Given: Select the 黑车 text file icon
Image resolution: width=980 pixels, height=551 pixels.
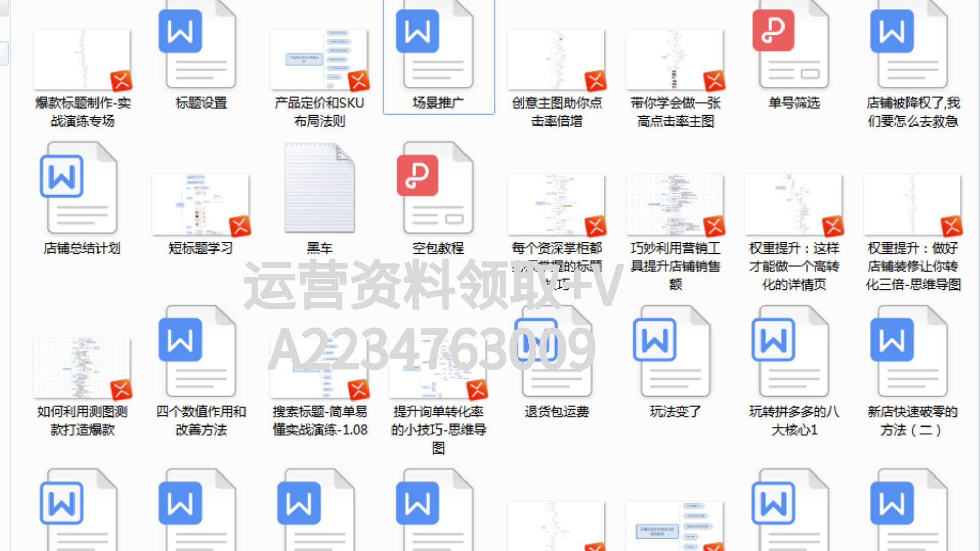Looking at the screenshot, I should click(320, 189).
